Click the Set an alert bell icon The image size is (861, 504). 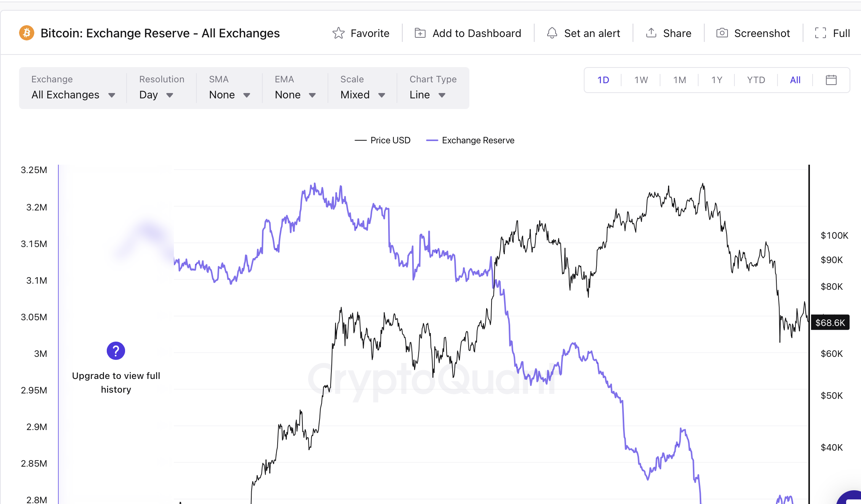point(552,33)
